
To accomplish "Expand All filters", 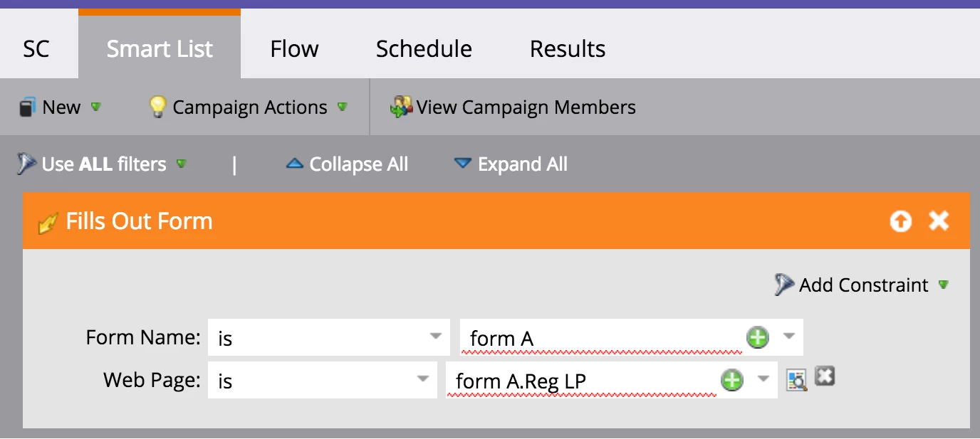I will point(511,164).
